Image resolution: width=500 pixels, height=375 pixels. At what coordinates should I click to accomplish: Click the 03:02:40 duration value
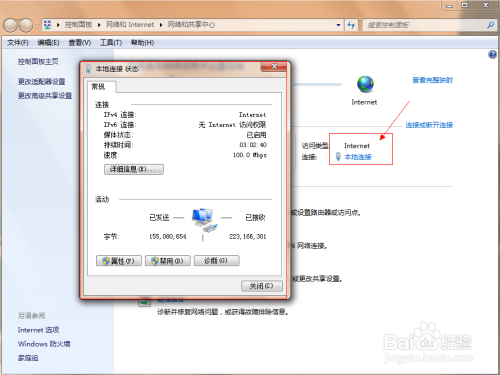(253, 145)
